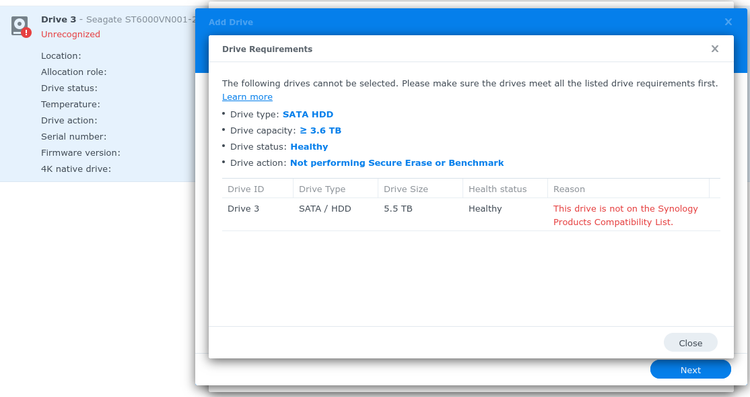750x397 pixels.
Task: Click the Drive action label in left panel
Action: (x=69, y=121)
